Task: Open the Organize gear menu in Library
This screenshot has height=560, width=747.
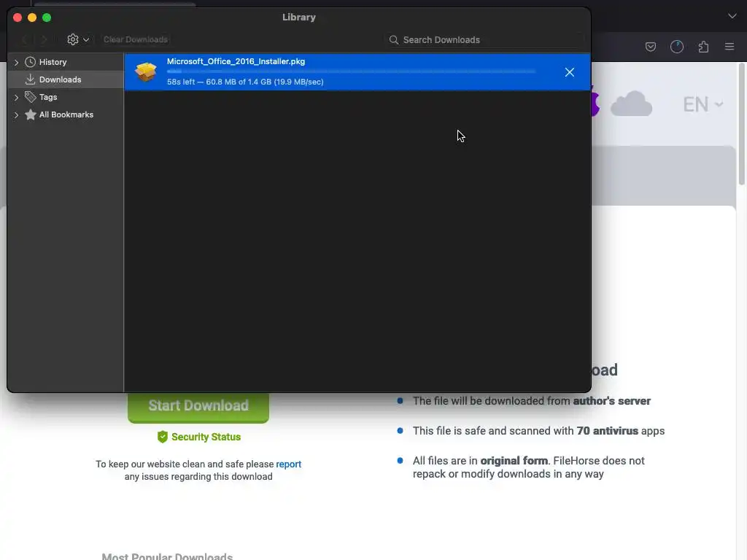Action: pyautogui.click(x=78, y=39)
